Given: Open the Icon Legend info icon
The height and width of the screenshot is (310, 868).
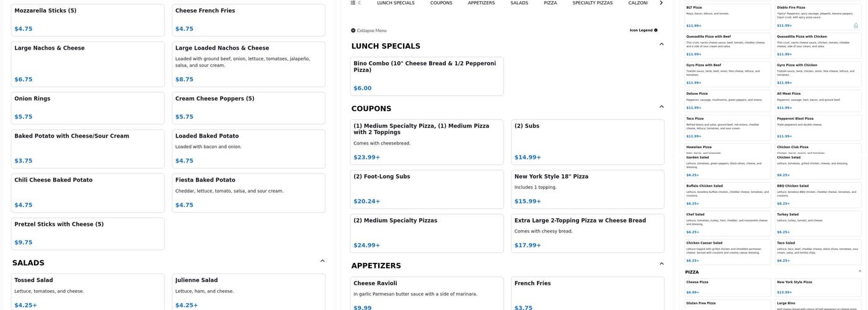Looking at the screenshot, I should pyautogui.click(x=656, y=30).
